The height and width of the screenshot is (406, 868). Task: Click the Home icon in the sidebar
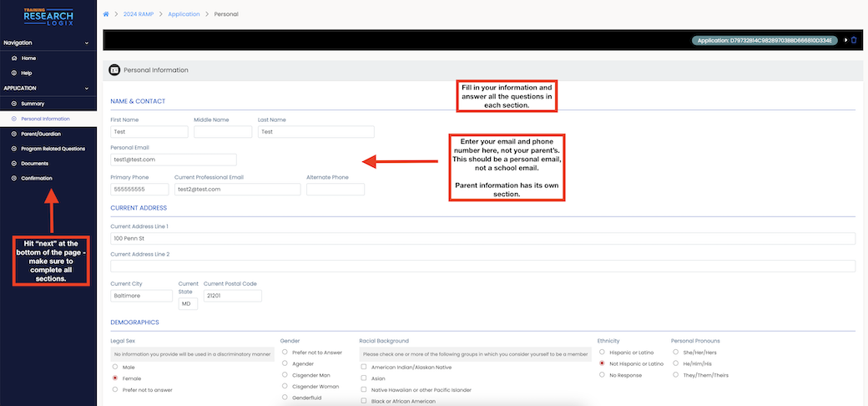(14, 58)
